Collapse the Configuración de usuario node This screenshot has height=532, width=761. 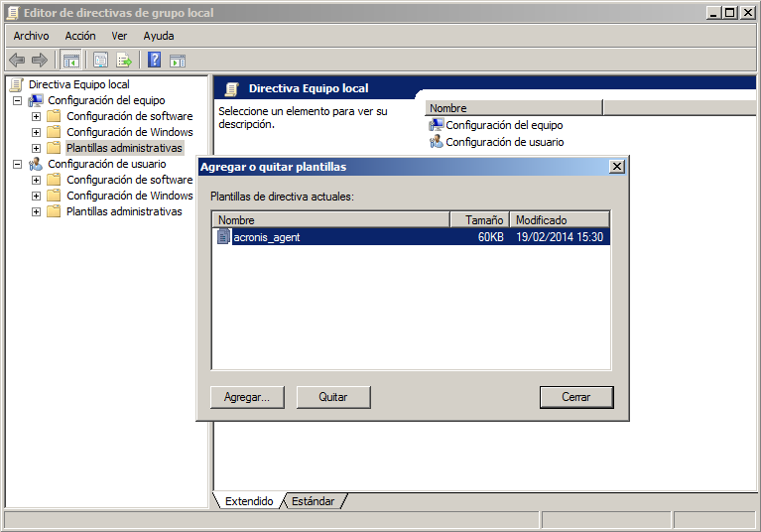tap(17, 164)
